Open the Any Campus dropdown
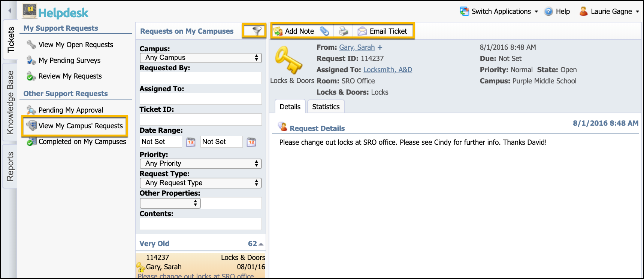Image resolution: width=644 pixels, height=279 pixels. point(200,58)
